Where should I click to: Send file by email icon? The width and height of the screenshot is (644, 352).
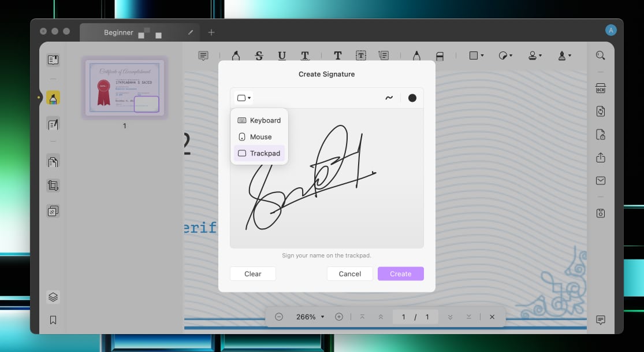(x=601, y=180)
